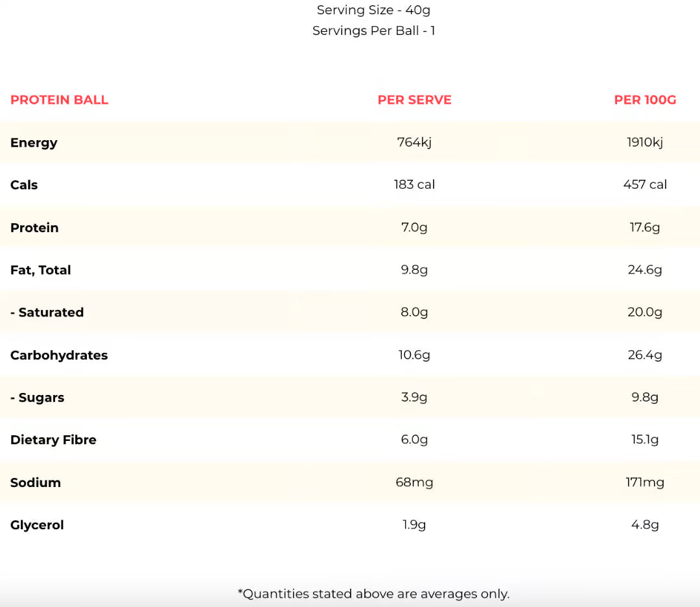Click the Glycerol row label
Image resolution: width=700 pixels, height=607 pixels.
(37, 525)
